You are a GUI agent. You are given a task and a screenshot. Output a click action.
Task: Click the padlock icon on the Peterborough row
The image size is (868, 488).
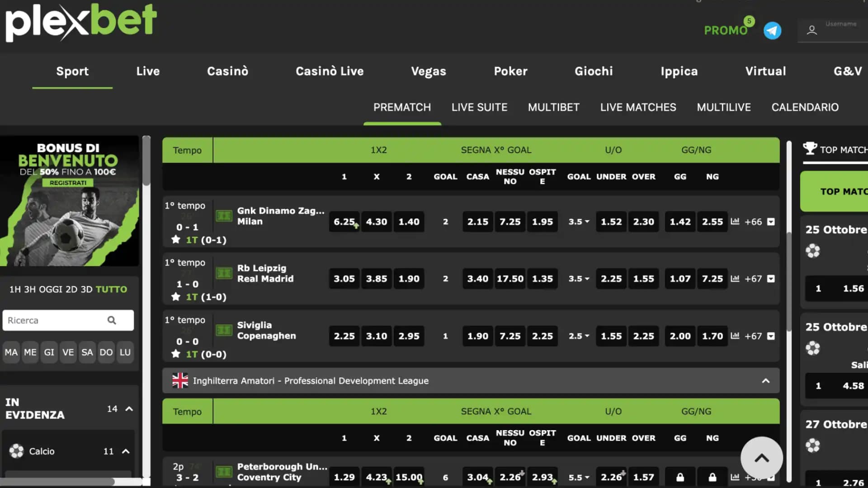679,477
